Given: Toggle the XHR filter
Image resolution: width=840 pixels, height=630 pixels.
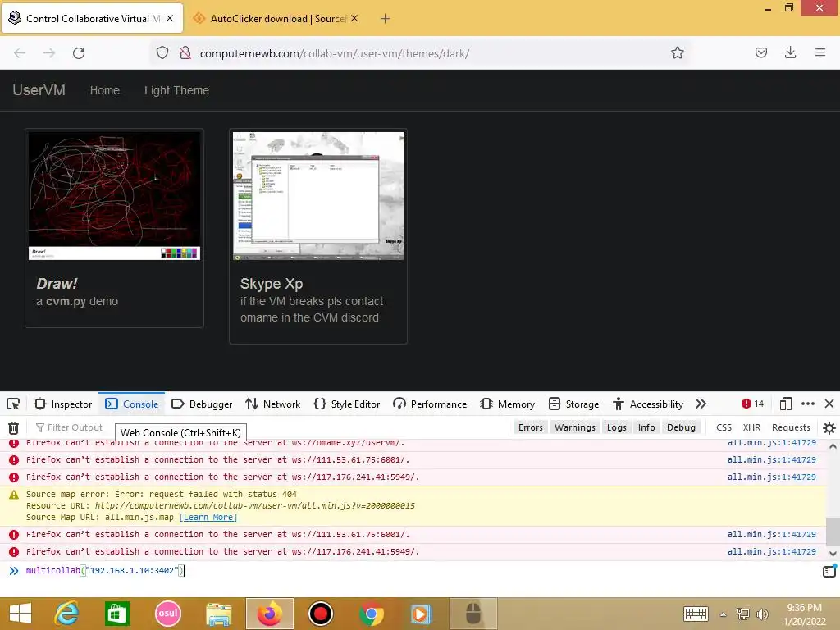Looking at the screenshot, I should pos(751,427).
